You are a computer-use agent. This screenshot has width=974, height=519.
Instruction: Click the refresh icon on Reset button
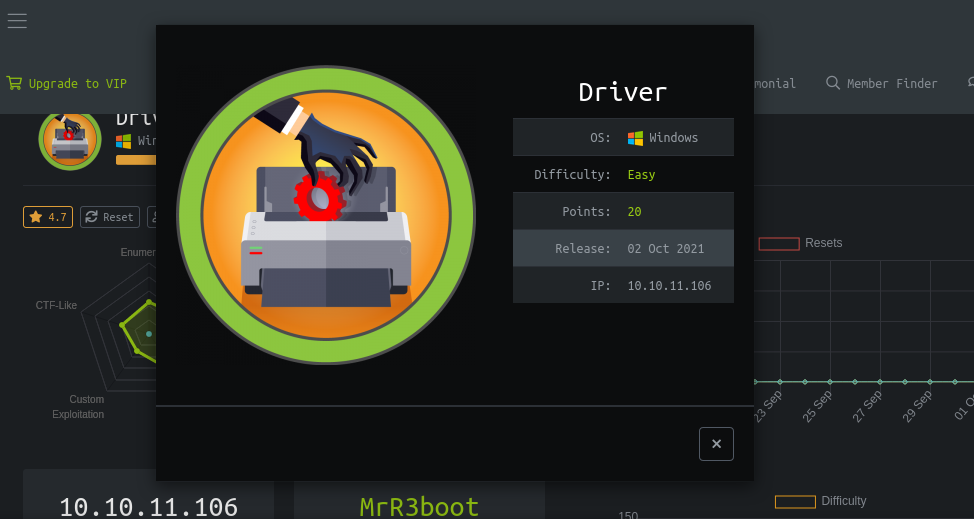tap(91, 217)
